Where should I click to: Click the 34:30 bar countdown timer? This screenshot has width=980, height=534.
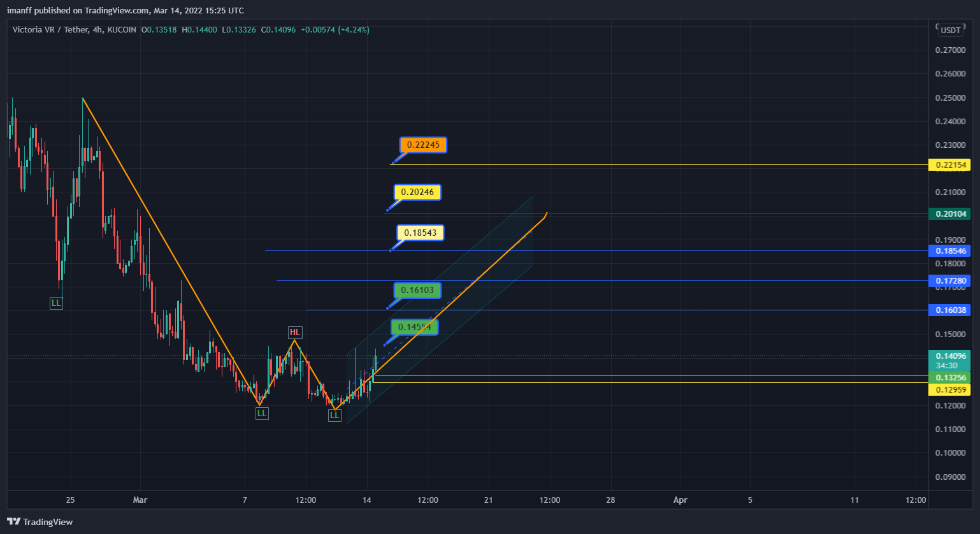pos(947,366)
